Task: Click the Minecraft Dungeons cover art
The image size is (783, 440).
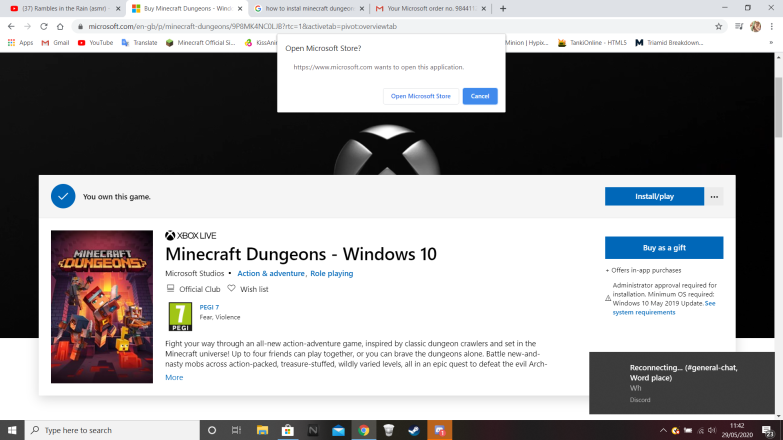Action: click(102, 307)
